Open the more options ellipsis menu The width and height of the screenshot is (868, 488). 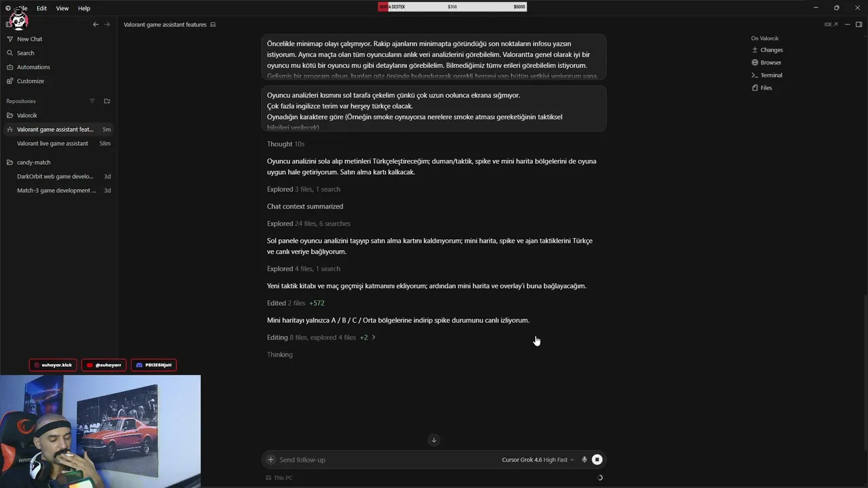coord(846,24)
